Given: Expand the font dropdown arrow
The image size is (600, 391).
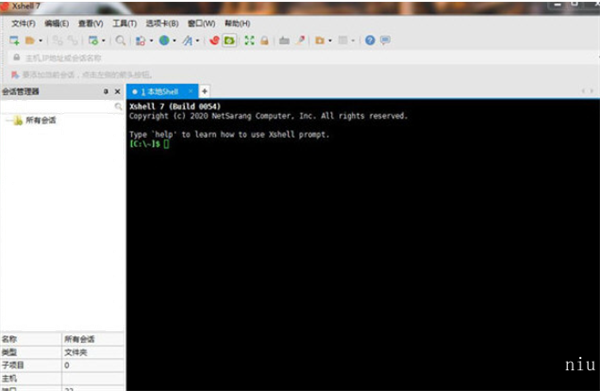Looking at the screenshot, I should (x=198, y=41).
